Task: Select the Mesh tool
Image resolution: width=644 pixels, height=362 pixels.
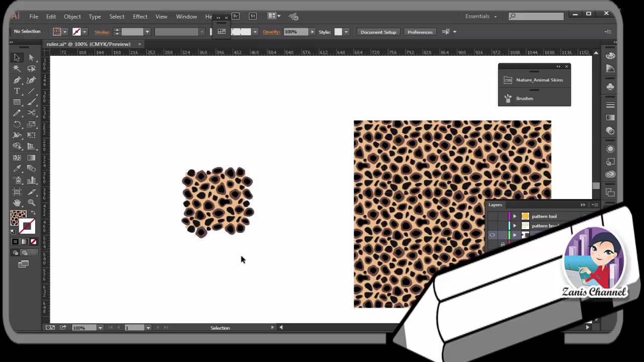Action: (x=17, y=158)
